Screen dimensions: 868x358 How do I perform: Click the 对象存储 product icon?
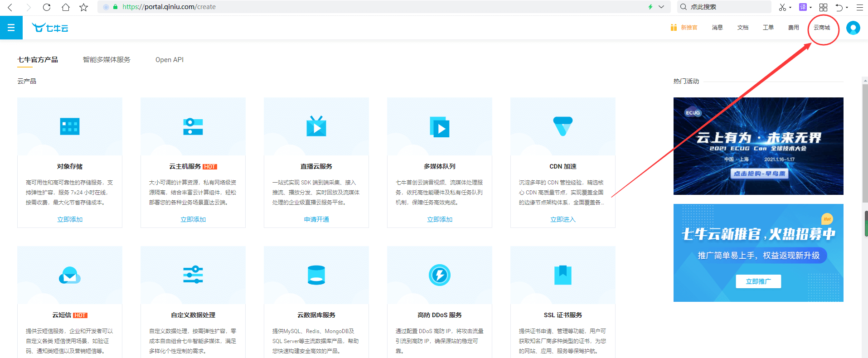tap(70, 126)
